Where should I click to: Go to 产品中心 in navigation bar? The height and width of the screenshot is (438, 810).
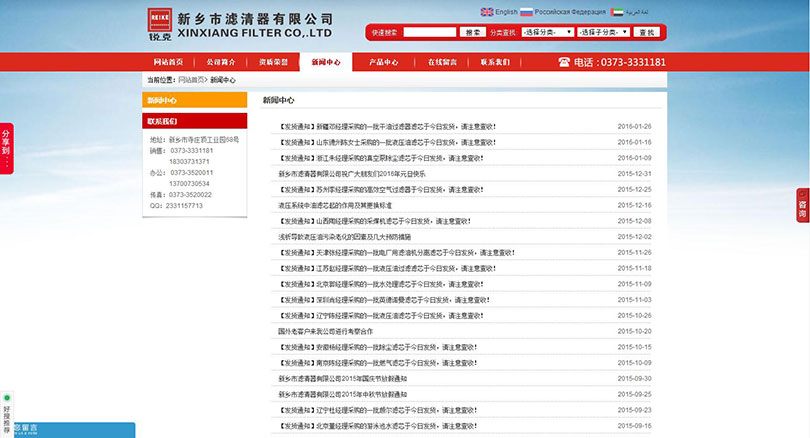(383, 62)
